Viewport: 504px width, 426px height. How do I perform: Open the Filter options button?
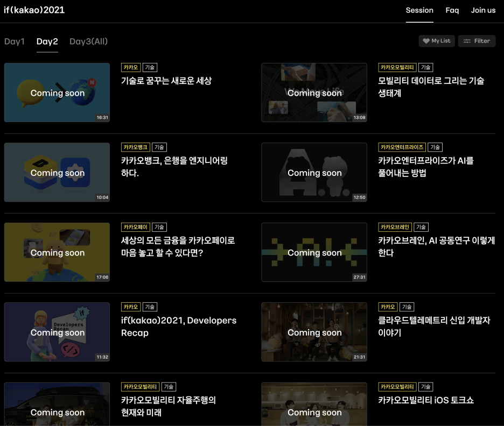click(477, 41)
